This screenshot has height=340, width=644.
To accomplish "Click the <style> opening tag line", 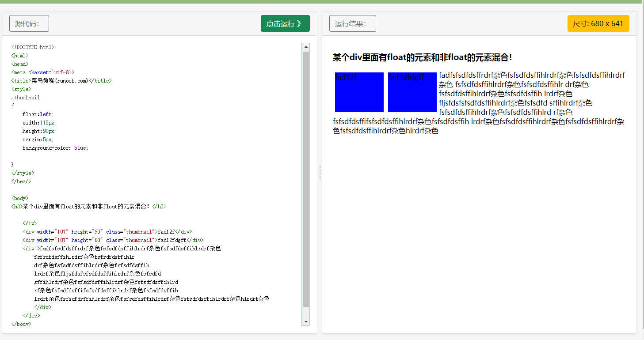I will click(21, 89).
